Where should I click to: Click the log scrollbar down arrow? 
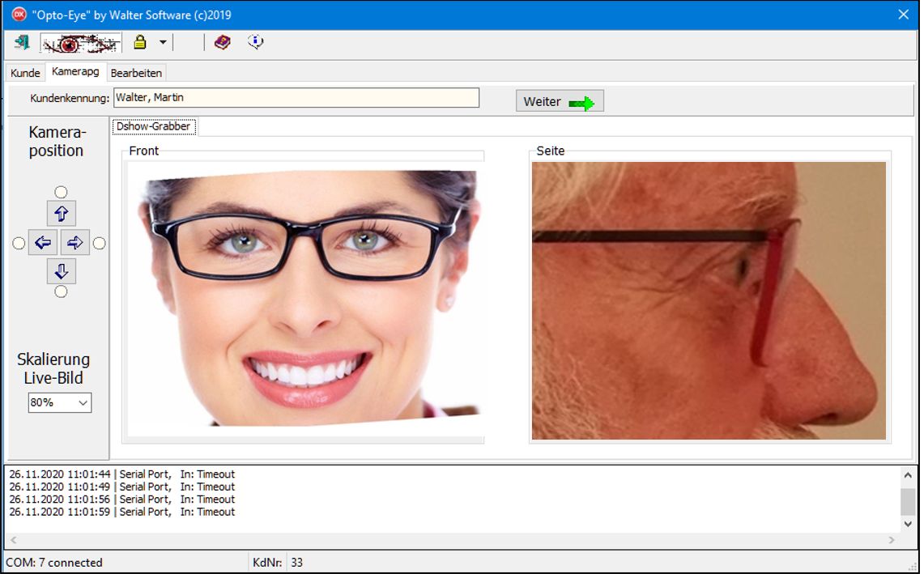pos(908,523)
